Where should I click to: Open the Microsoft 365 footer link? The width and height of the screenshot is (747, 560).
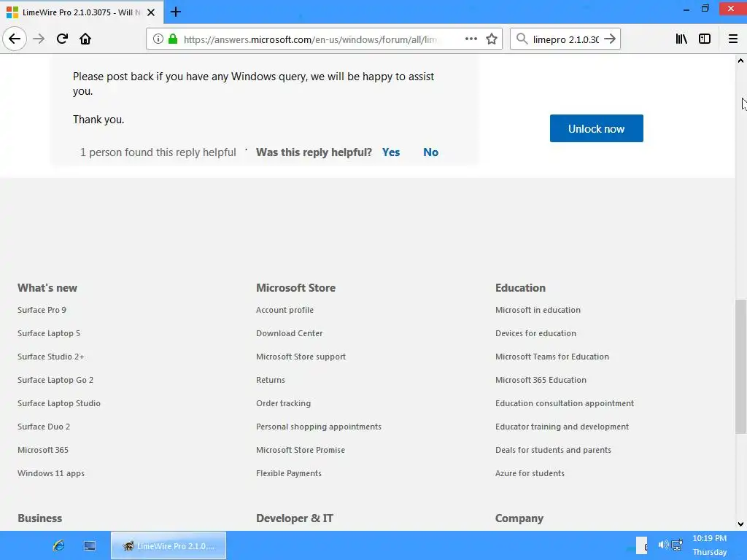(43, 450)
